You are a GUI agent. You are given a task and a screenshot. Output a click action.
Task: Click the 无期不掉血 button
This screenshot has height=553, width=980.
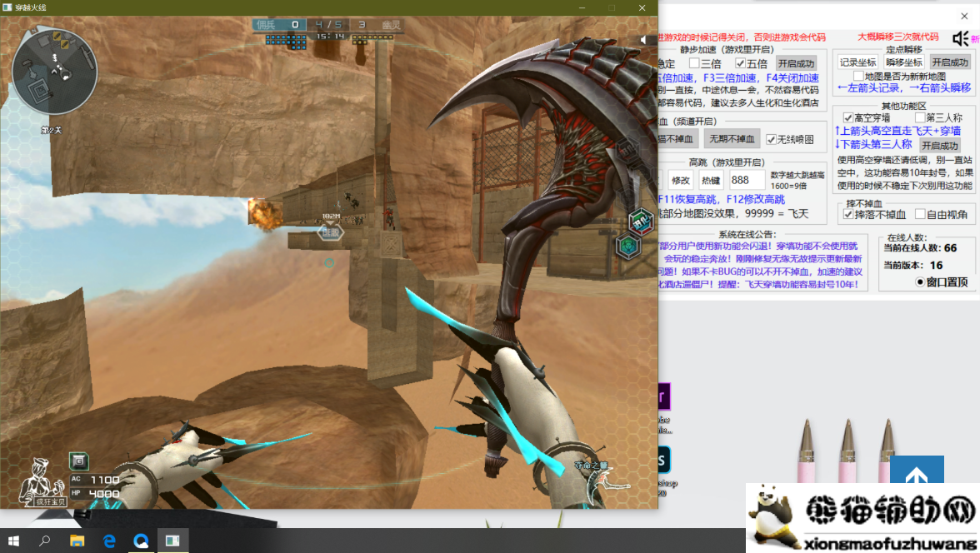732,139
